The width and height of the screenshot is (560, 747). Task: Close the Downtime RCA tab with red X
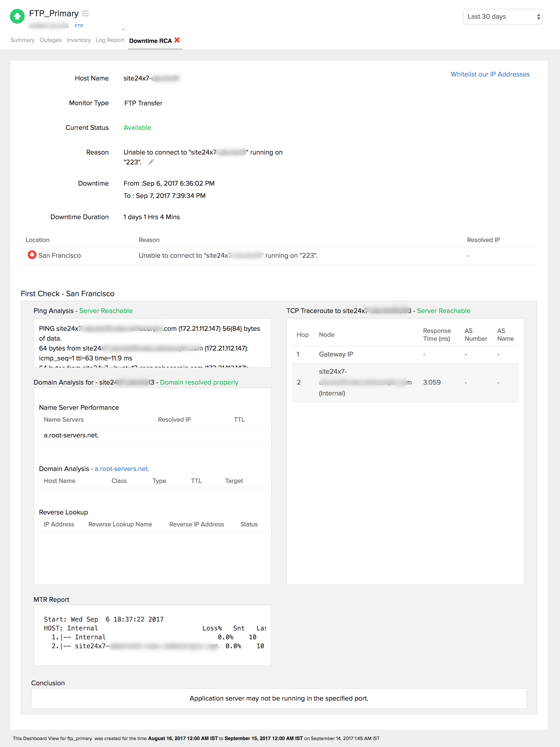(177, 40)
